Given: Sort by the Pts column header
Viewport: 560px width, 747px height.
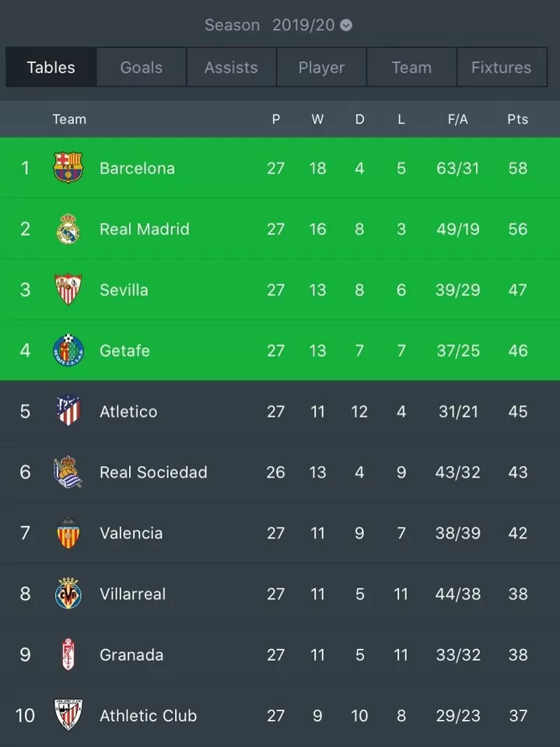Looking at the screenshot, I should [x=518, y=119].
